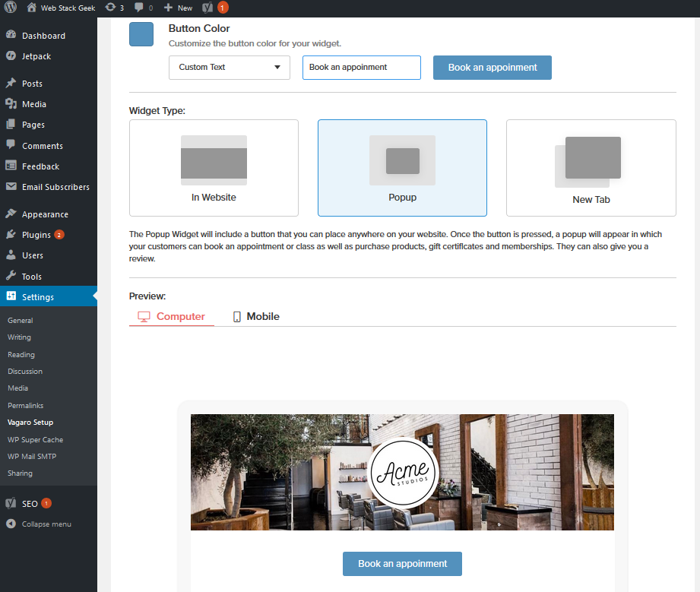Open General settings submenu

click(x=20, y=321)
